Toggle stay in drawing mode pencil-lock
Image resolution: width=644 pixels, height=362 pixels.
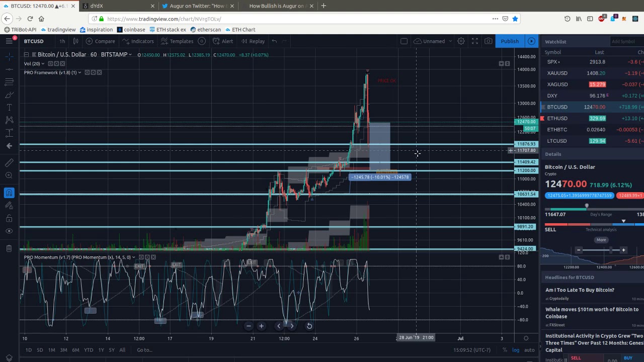tap(9, 205)
